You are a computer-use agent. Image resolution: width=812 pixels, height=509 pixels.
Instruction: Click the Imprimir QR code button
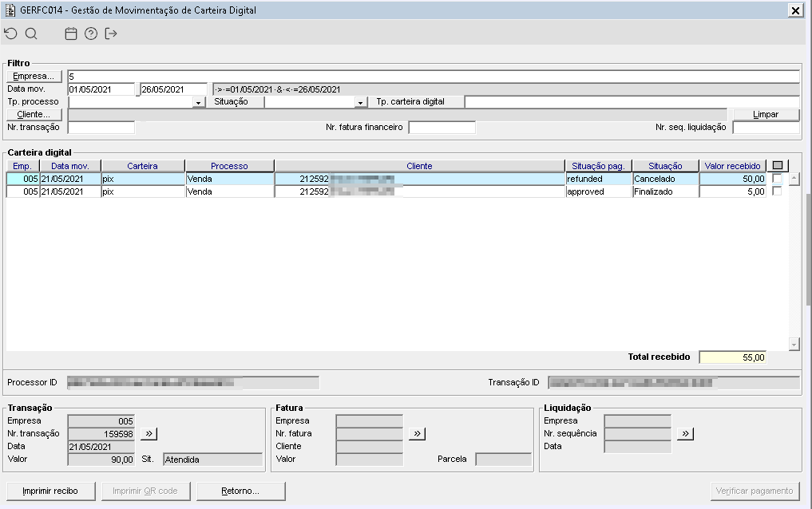click(x=145, y=491)
